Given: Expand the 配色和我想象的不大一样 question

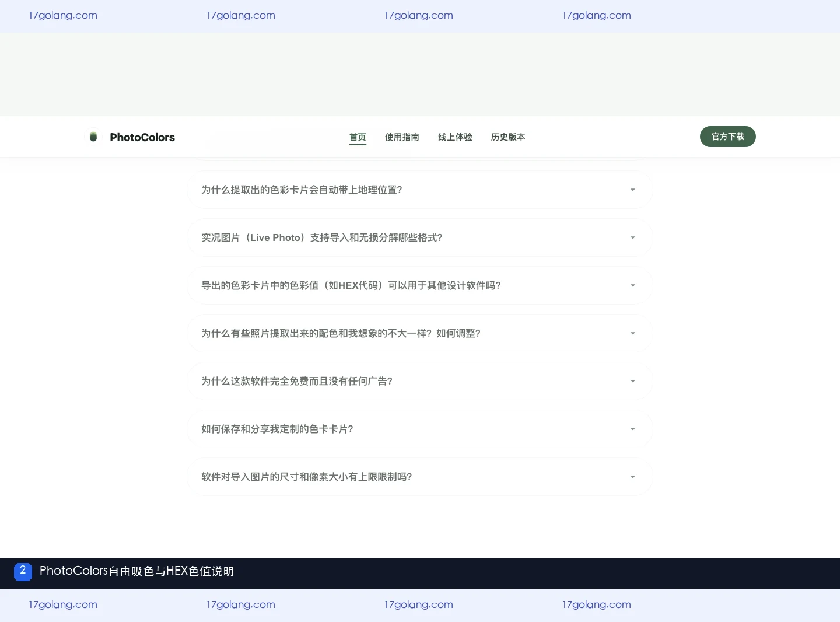Looking at the screenshot, I should tap(419, 333).
